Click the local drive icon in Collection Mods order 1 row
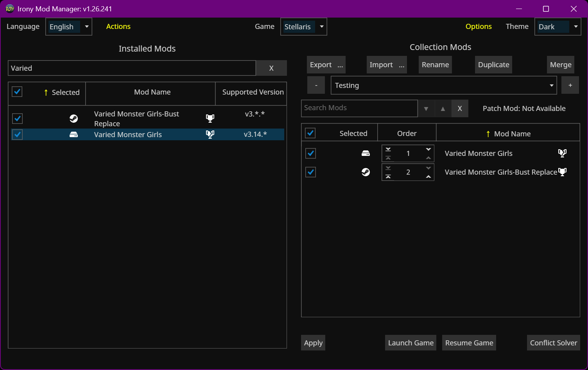588x370 pixels. coord(366,153)
